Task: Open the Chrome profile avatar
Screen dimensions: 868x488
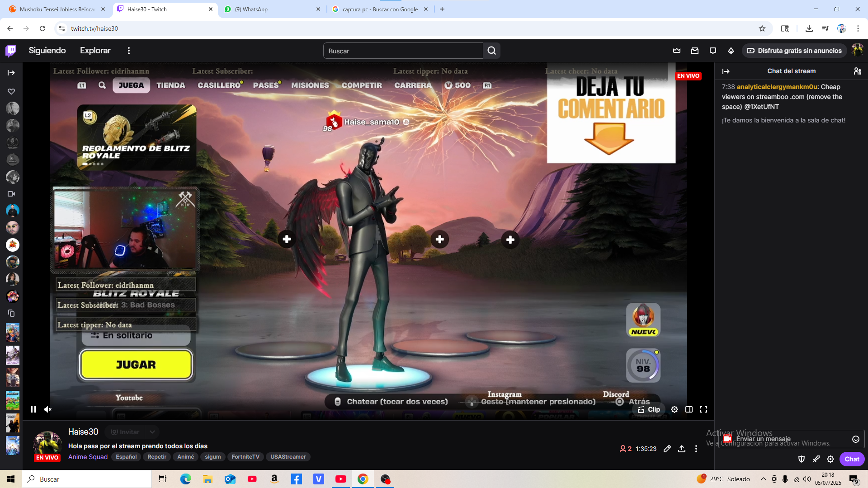Action: point(842,28)
